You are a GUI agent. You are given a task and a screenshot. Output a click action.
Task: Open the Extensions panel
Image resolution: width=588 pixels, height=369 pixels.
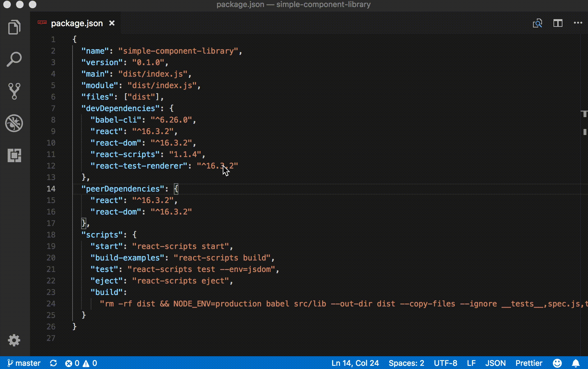click(x=14, y=155)
